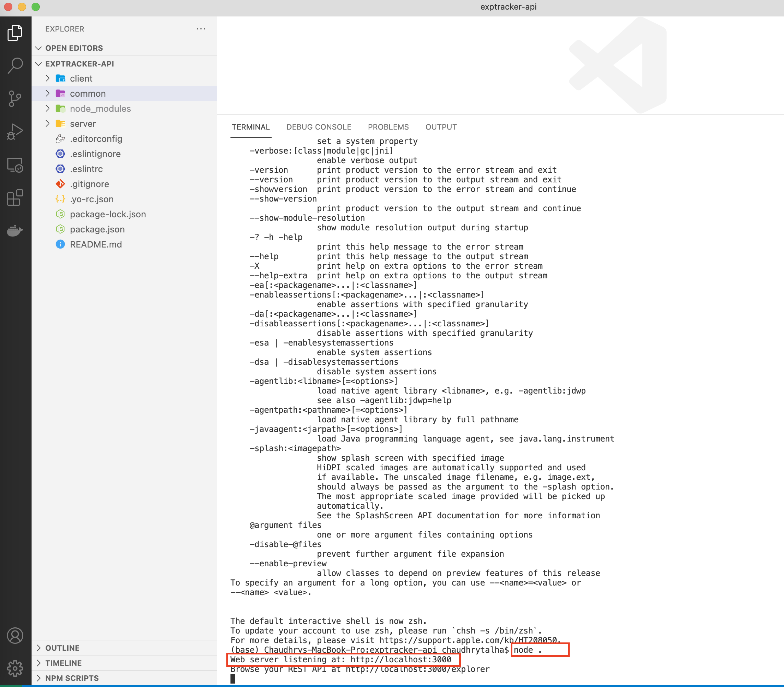
Task: Open the Explorer view icon
Action: click(15, 33)
